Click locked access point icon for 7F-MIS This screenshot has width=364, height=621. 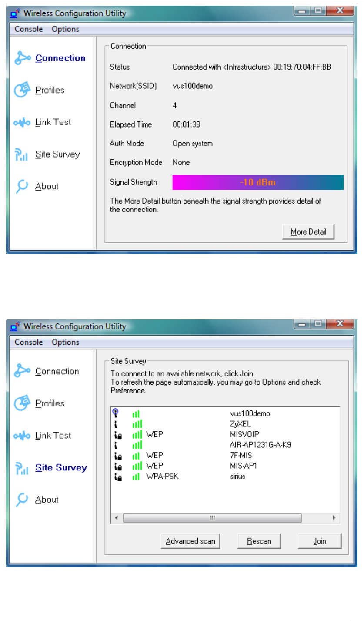point(117,456)
